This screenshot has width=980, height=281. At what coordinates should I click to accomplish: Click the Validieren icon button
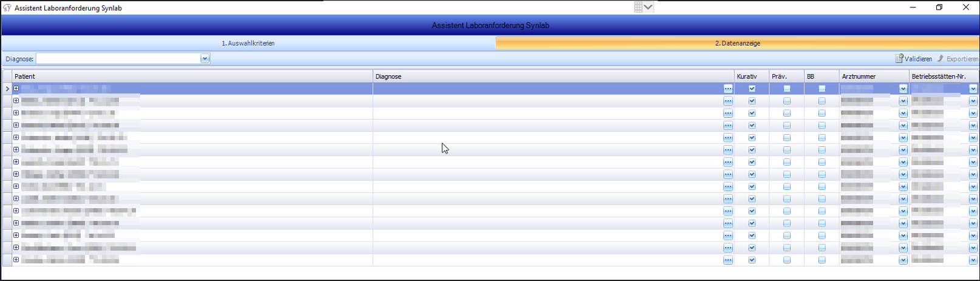click(x=899, y=59)
